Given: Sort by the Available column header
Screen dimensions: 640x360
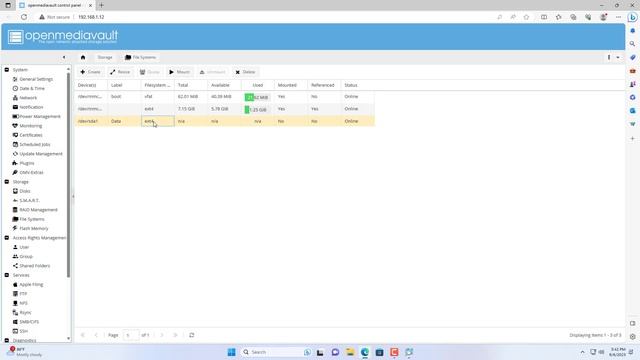Looking at the screenshot, I should click(224, 85).
